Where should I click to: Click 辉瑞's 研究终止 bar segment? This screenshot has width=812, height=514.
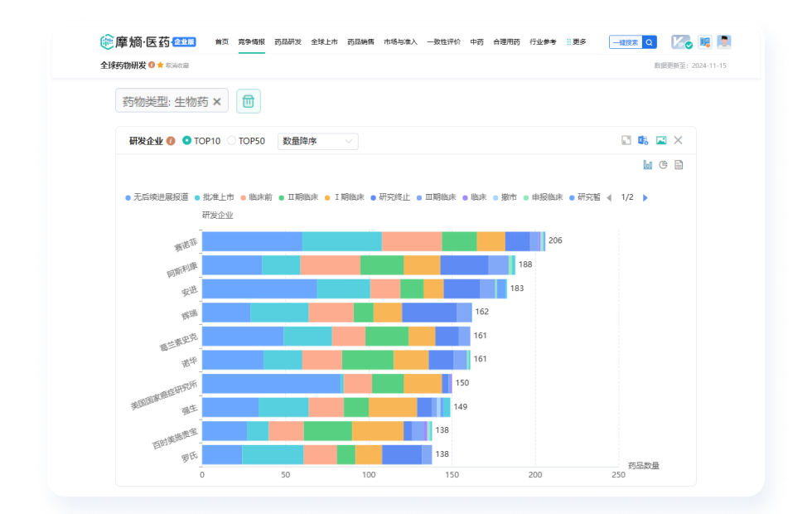pyautogui.click(x=429, y=313)
